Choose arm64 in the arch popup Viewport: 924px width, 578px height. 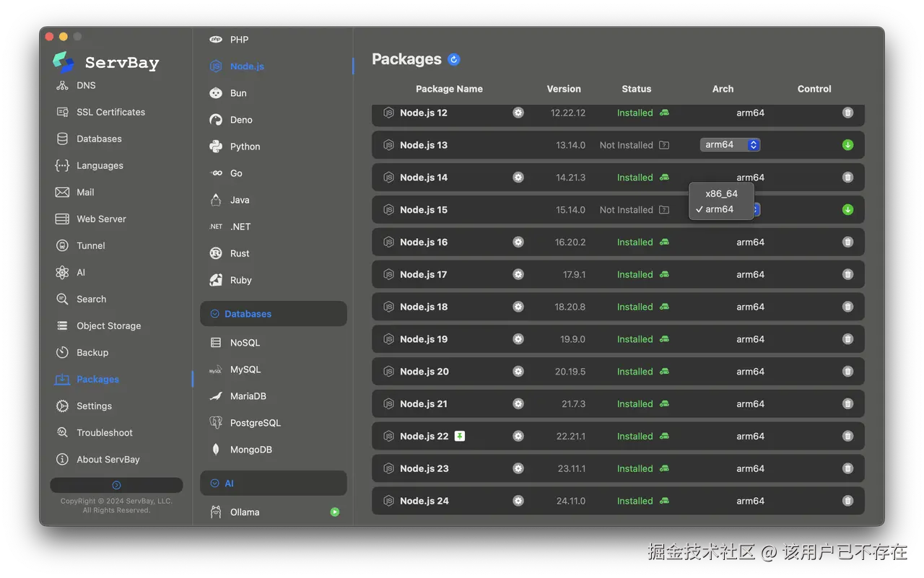click(x=722, y=209)
